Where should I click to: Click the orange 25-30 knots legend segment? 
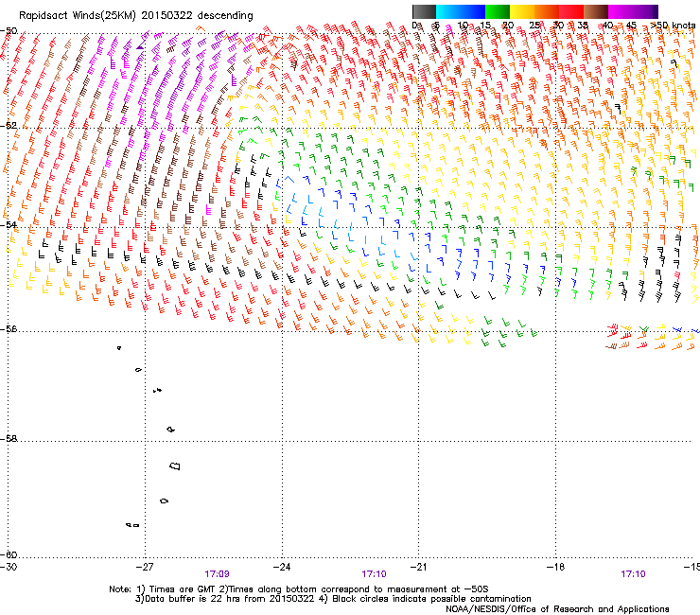click(x=547, y=11)
